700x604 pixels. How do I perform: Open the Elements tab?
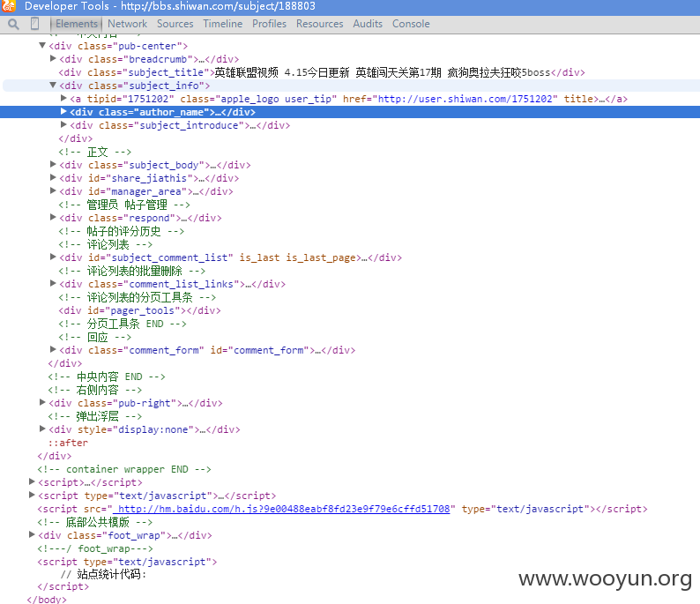pos(77,24)
